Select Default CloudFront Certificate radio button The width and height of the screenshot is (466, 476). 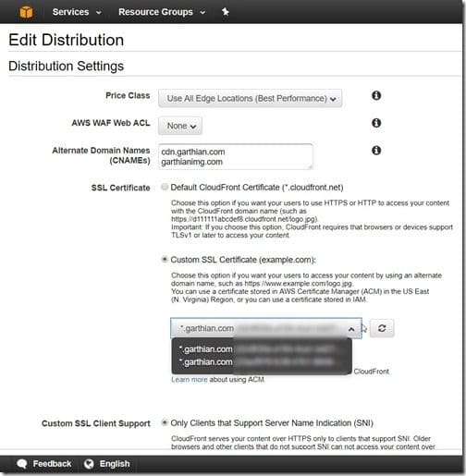click(165, 187)
